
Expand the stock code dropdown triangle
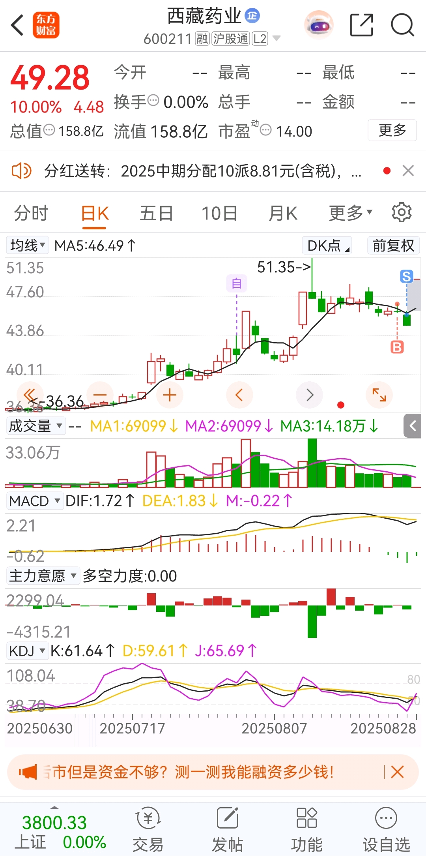(x=277, y=38)
